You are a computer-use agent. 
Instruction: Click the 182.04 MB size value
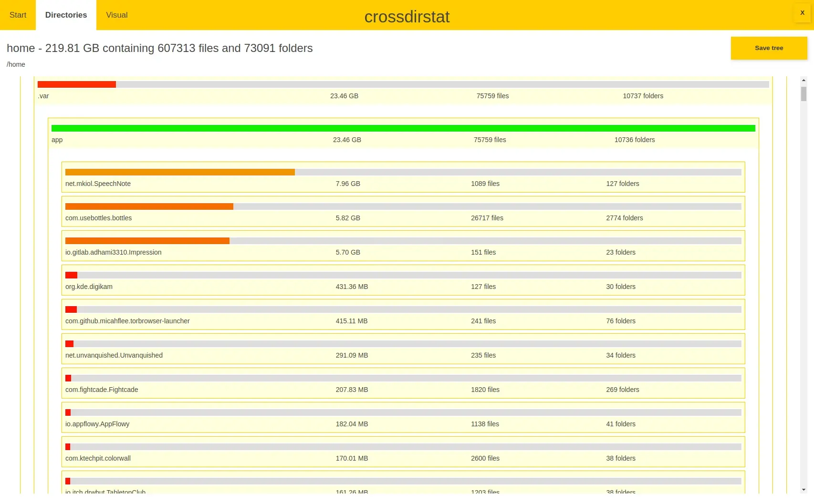(x=352, y=424)
